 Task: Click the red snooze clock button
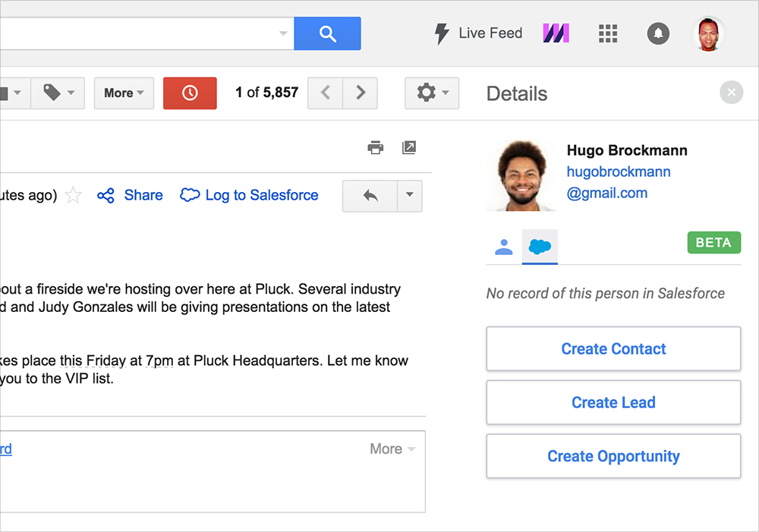[x=190, y=93]
